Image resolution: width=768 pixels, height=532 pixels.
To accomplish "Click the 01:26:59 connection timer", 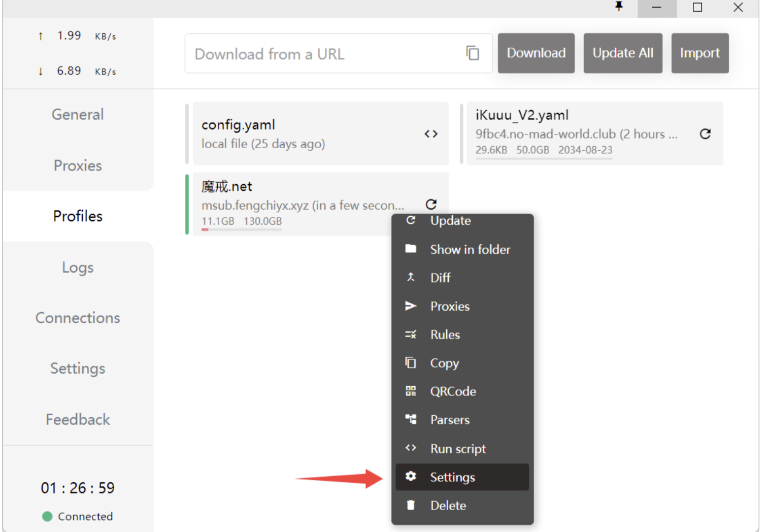I will pyautogui.click(x=78, y=488).
